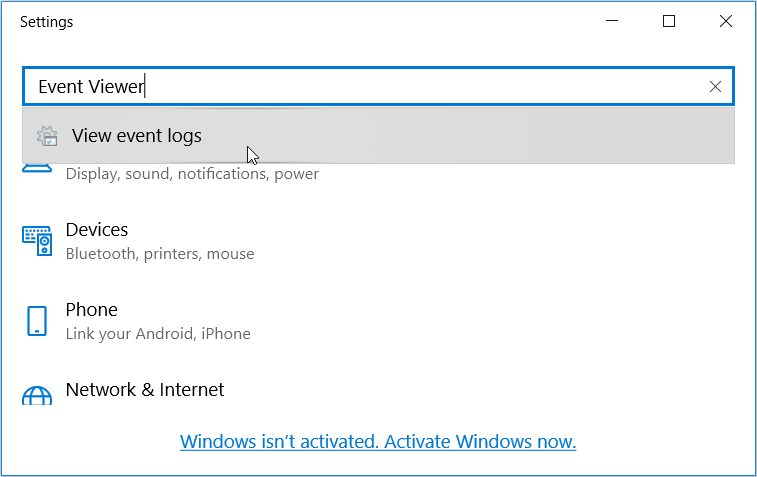Click the gear icon beside View event logs
This screenshot has width=757, height=477.
coord(46,136)
